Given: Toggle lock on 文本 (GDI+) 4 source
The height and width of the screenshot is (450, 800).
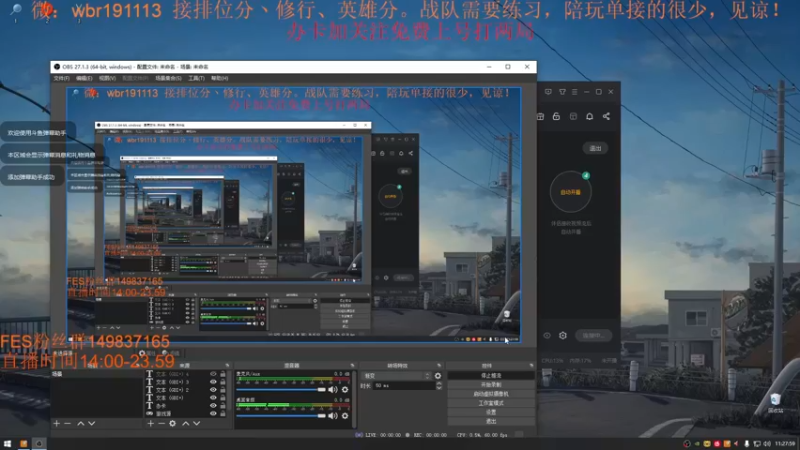Looking at the screenshot, I should pos(222,374).
